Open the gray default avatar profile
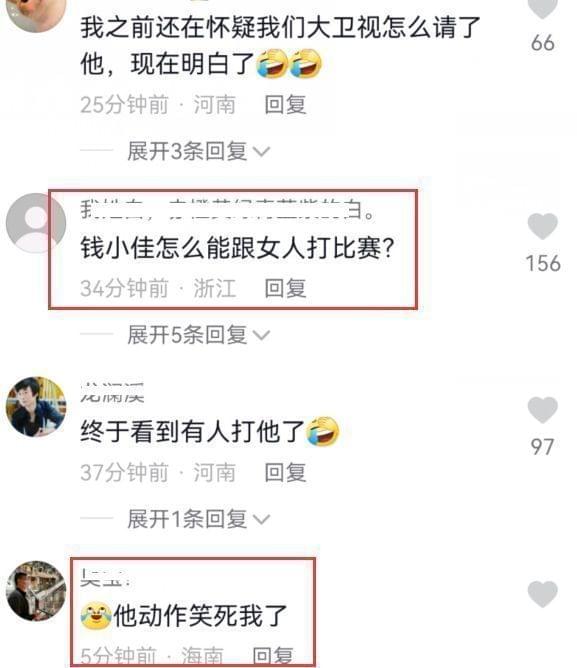Screen dimensions: 577x668 36,223
